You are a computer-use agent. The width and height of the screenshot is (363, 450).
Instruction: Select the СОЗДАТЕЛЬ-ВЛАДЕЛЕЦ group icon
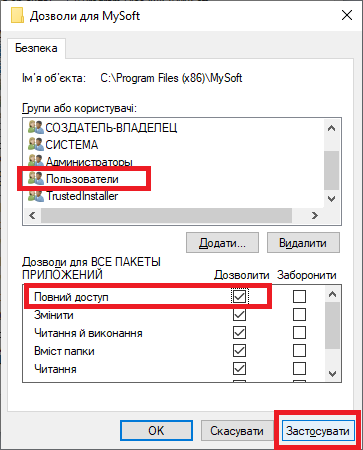(36, 127)
